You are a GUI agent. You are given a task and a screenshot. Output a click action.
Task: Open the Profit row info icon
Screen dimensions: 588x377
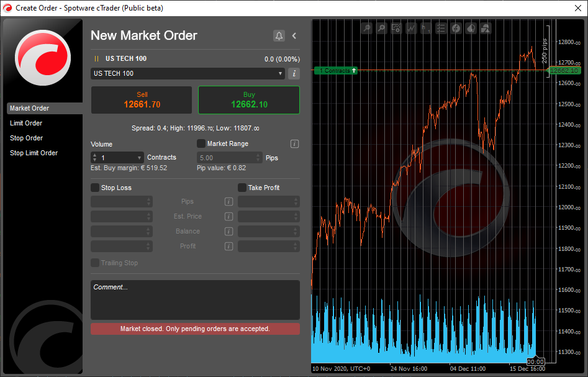pos(228,247)
